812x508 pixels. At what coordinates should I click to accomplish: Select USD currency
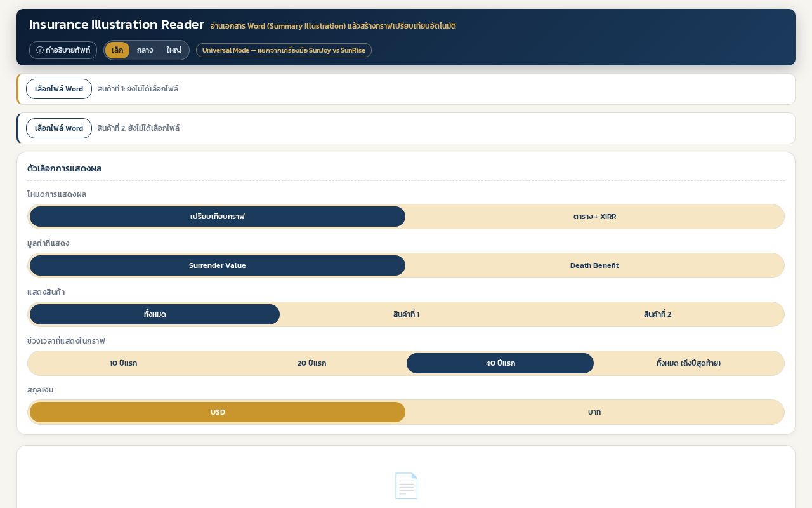(218, 412)
